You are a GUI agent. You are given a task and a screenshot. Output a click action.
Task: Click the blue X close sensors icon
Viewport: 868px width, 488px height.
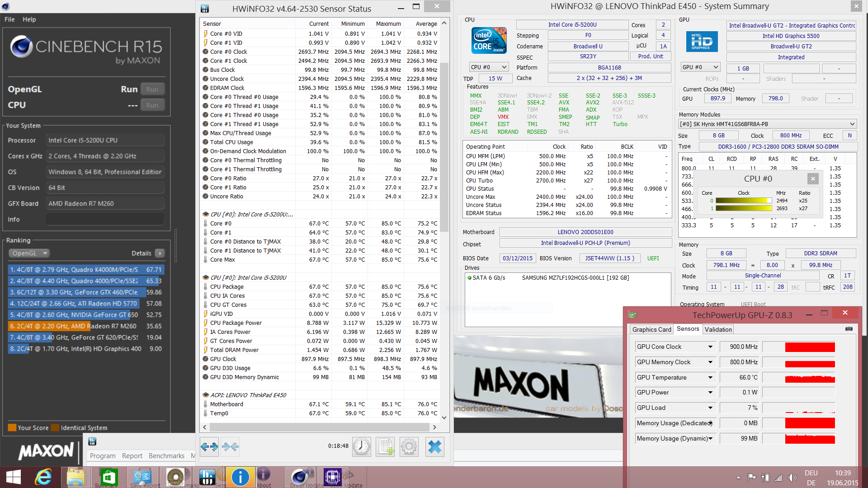pyautogui.click(x=434, y=447)
